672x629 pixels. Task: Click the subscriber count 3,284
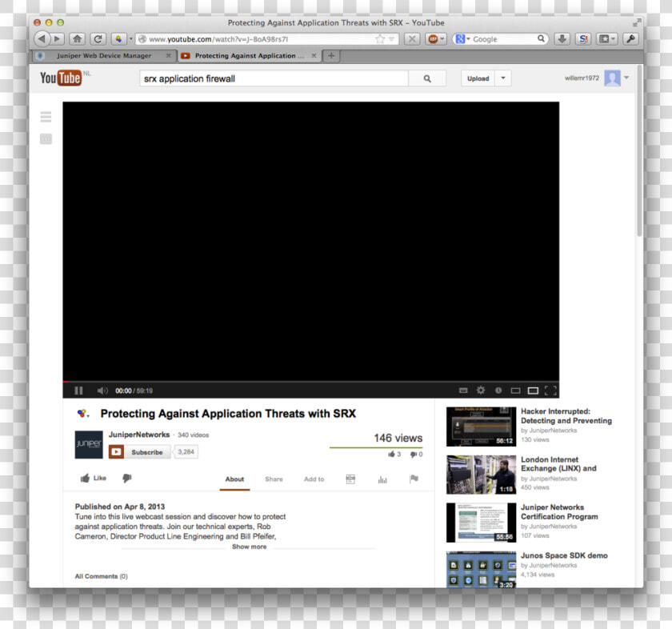pos(186,452)
